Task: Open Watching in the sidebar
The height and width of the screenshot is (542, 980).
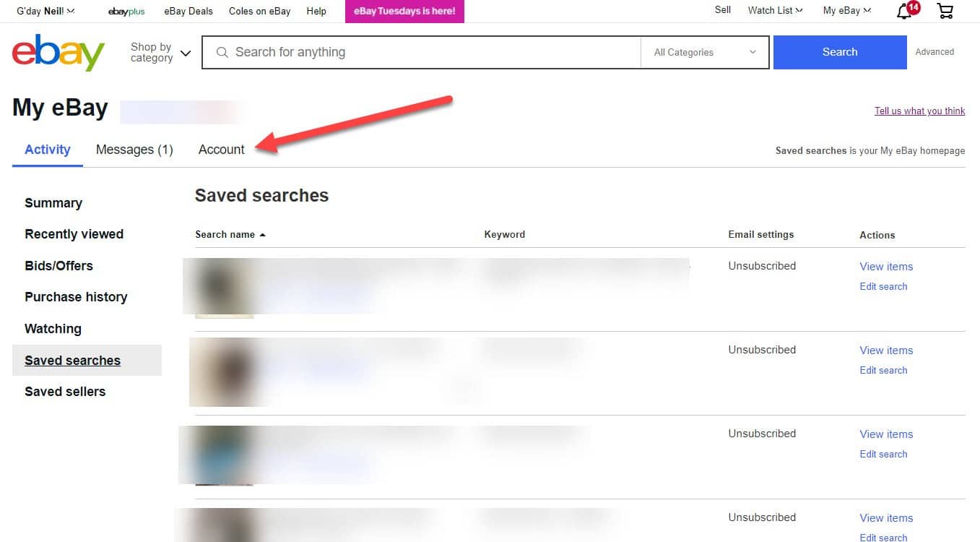Action: coord(53,329)
